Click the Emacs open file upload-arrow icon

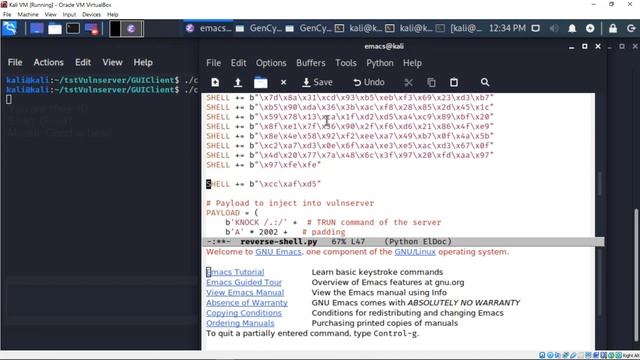[238, 82]
